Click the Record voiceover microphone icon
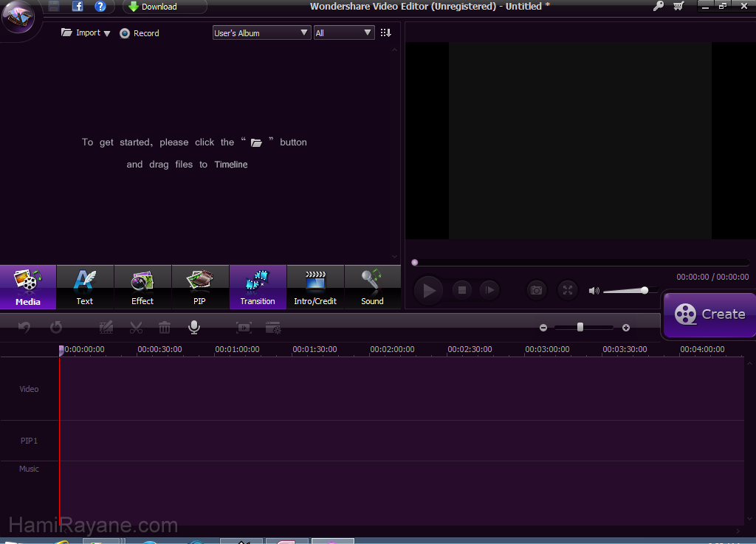The height and width of the screenshot is (544, 756). [194, 327]
